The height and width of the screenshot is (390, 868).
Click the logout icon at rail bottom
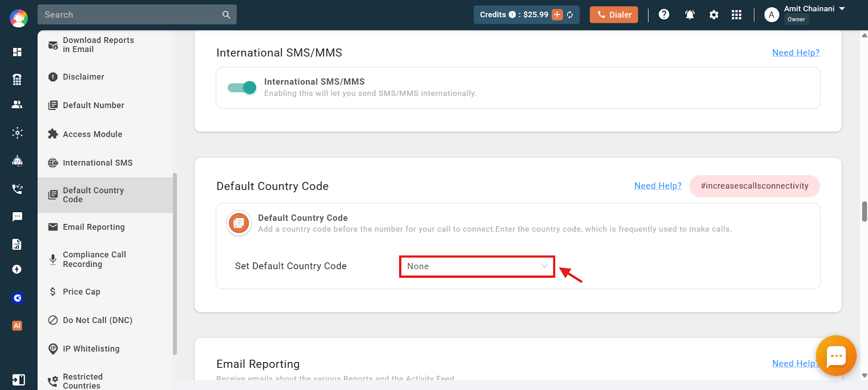click(x=18, y=380)
